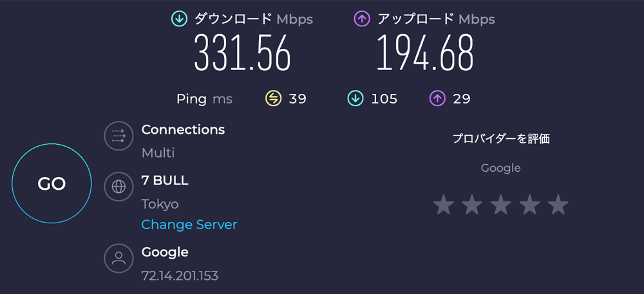
Task: Click the 7 BULL server name
Action: [165, 181]
